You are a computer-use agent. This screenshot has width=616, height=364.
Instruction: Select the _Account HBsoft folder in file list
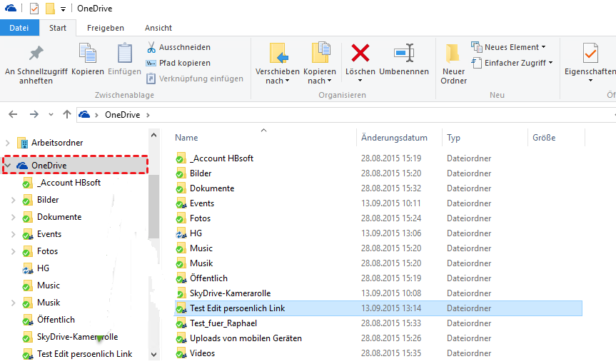pos(222,158)
